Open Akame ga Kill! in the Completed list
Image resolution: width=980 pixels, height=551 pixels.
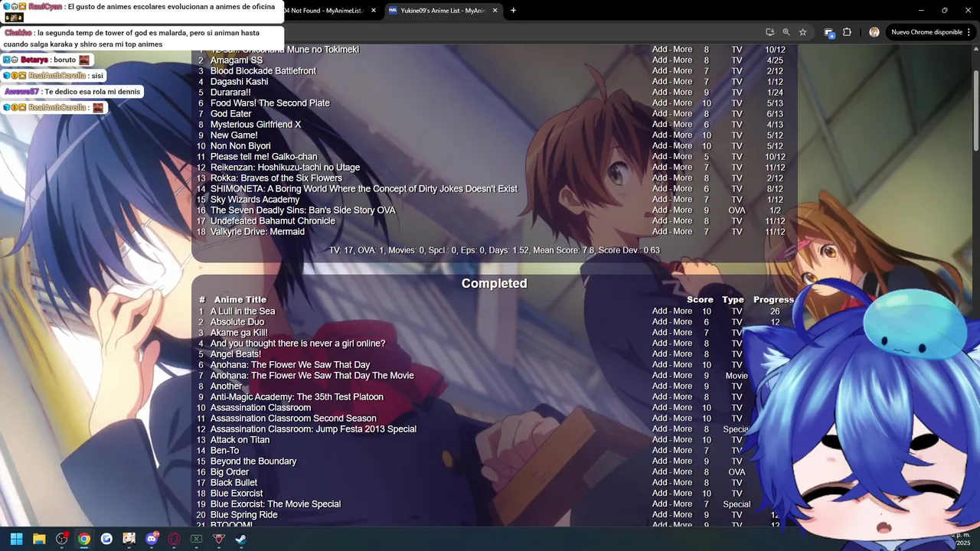239,333
